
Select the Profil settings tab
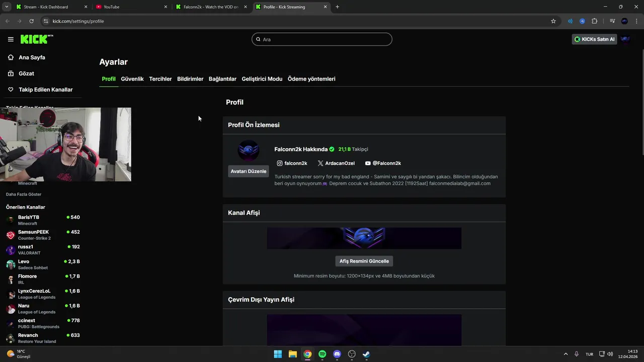coord(109,79)
